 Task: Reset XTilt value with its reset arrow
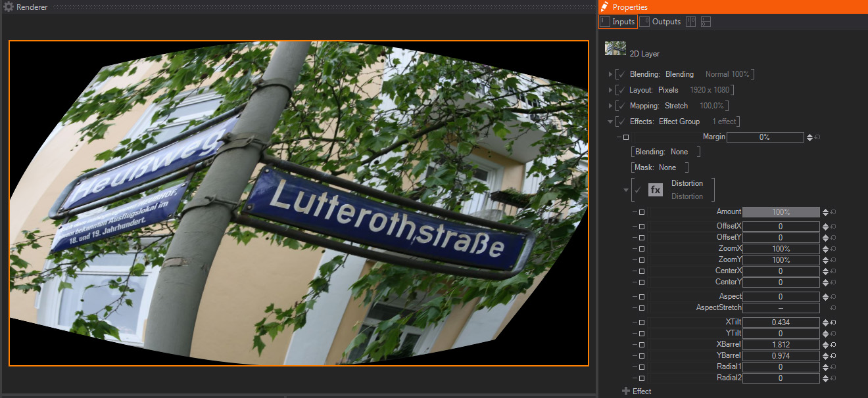[x=833, y=322]
